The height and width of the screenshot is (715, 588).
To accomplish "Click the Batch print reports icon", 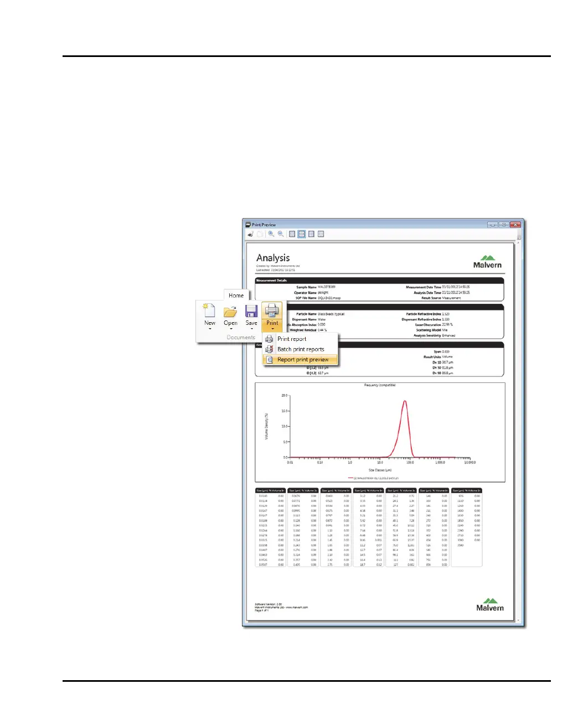I will pyautogui.click(x=270, y=349).
